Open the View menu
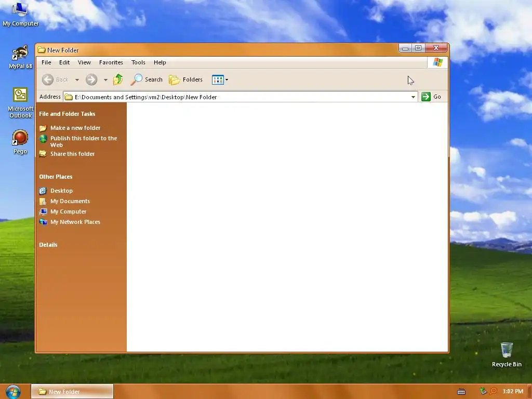 coord(84,62)
